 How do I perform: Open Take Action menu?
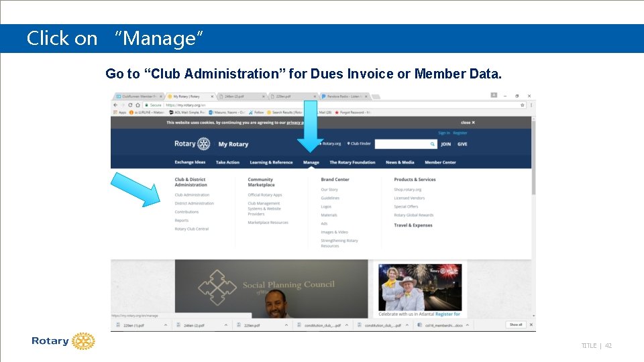pos(227,162)
